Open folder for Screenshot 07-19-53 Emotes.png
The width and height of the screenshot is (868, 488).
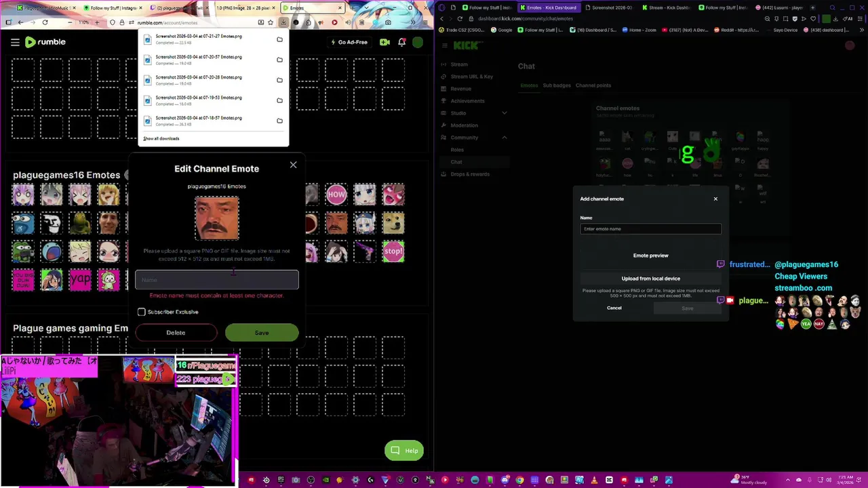[x=279, y=100]
